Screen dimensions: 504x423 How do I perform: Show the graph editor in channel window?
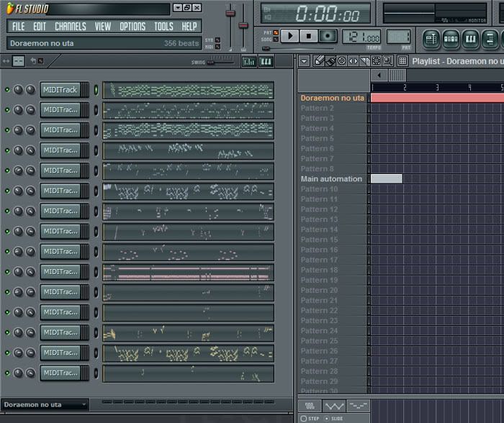pyautogui.click(x=249, y=61)
